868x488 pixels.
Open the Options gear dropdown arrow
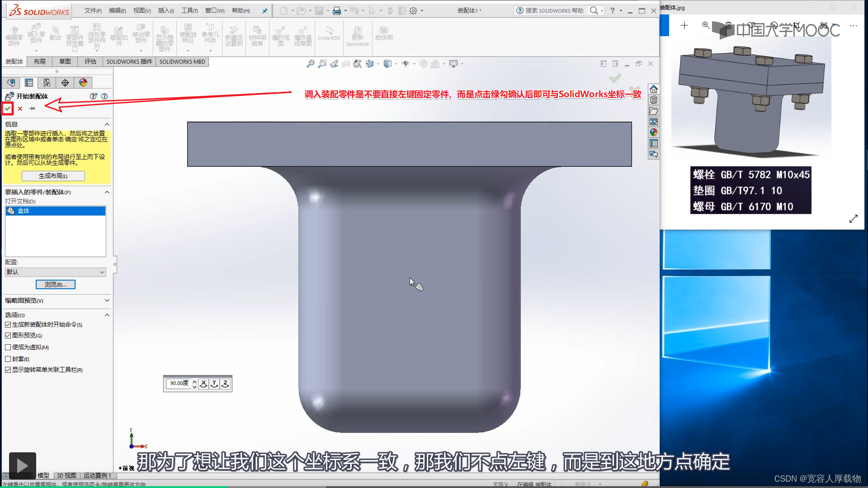click(x=422, y=11)
